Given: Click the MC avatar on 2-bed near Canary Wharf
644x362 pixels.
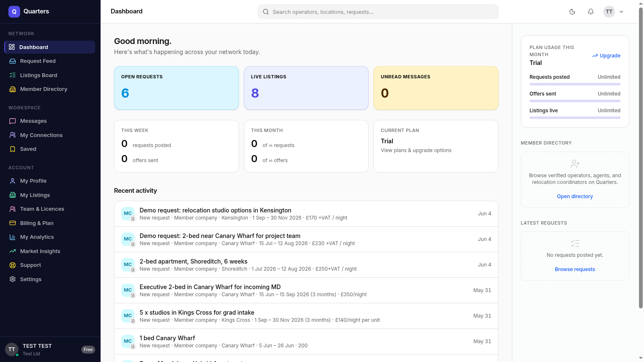Looking at the screenshot, I should pyautogui.click(x=128, y=239).
